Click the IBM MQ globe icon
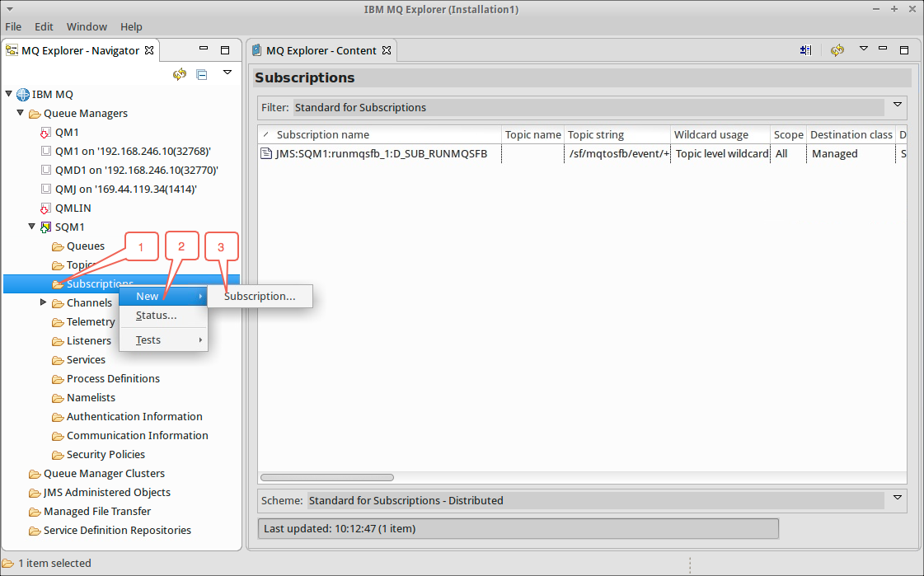 (23, 94)
